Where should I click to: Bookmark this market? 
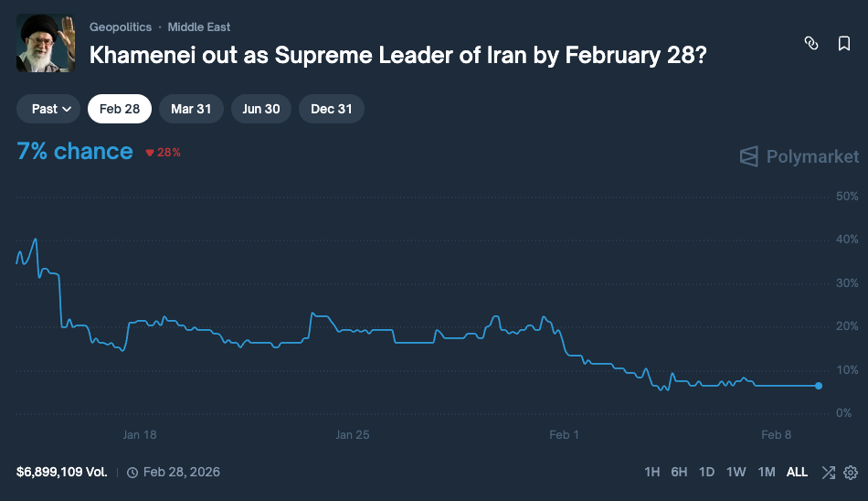pyautogui.click(x=844, y=44)
